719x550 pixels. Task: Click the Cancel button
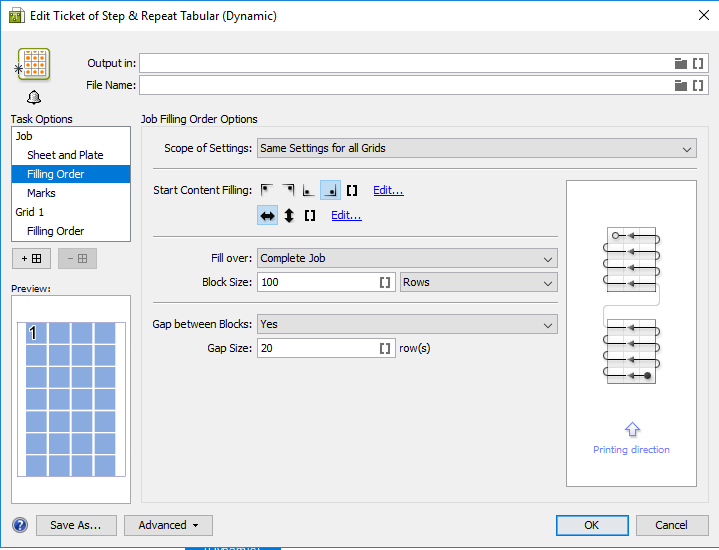672,525
